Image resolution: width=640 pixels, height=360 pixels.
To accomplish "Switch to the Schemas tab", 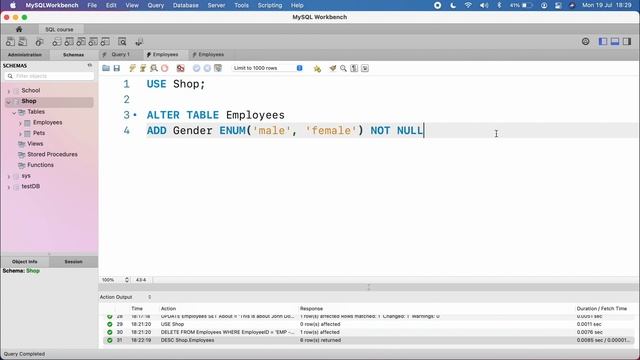I will click(x=73, y=55).
